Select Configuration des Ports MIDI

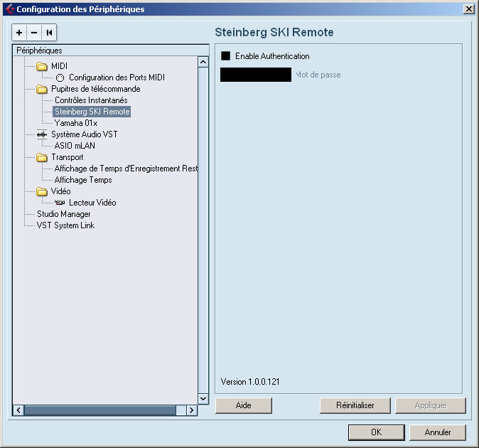(x=117, y=78)
